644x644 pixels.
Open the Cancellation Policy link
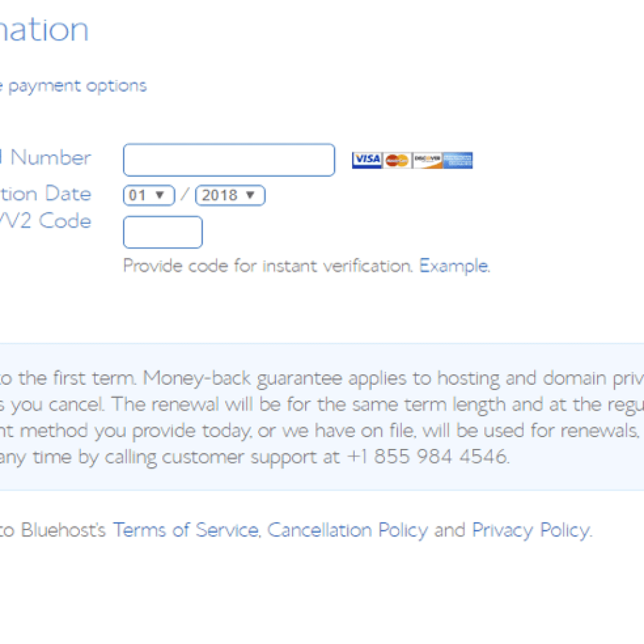click(x=347, y=530)
